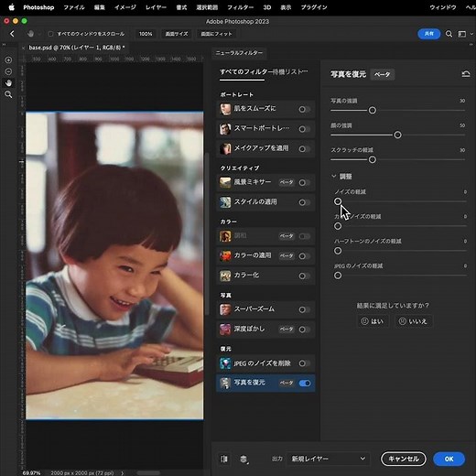Image resolution: width=476 pixels, height=476 pixels.
Task: Select the すべてのフィルター tab
Action: point(243,72)
